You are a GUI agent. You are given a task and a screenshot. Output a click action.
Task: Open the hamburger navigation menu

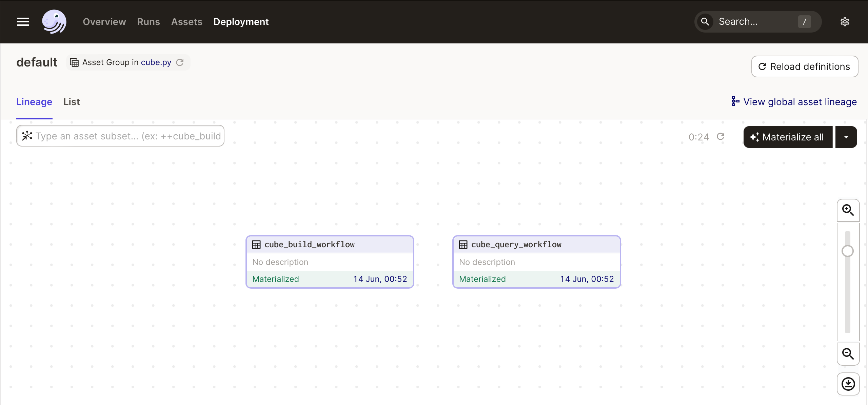(23, 22)
